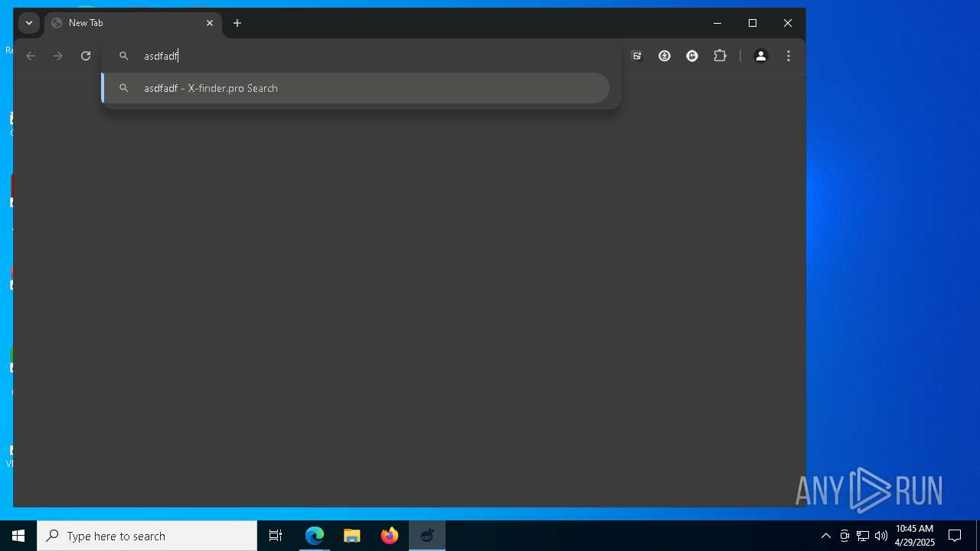980x551 pixels.
Task: Maximize the browser window
Action: click(x=753, y=23)
